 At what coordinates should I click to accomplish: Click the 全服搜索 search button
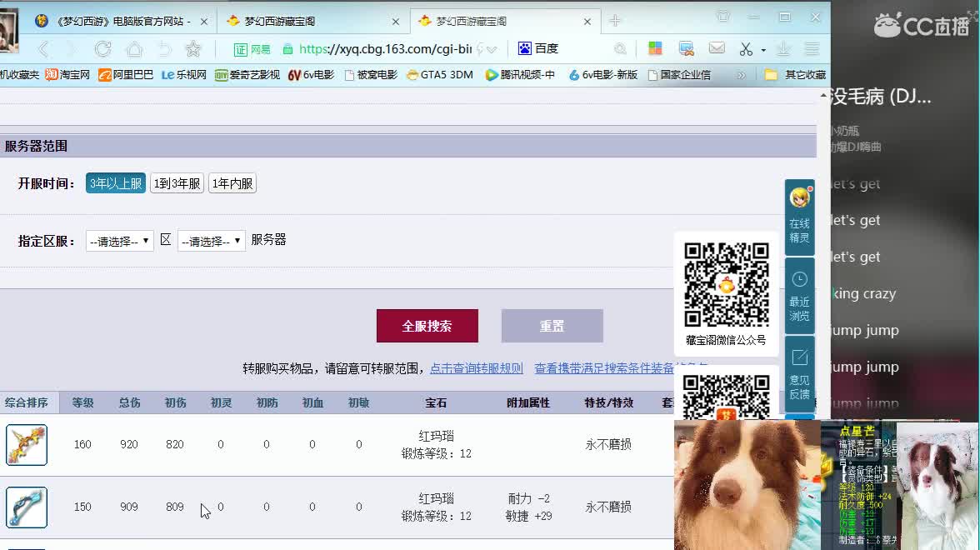(x=427, y=326)
